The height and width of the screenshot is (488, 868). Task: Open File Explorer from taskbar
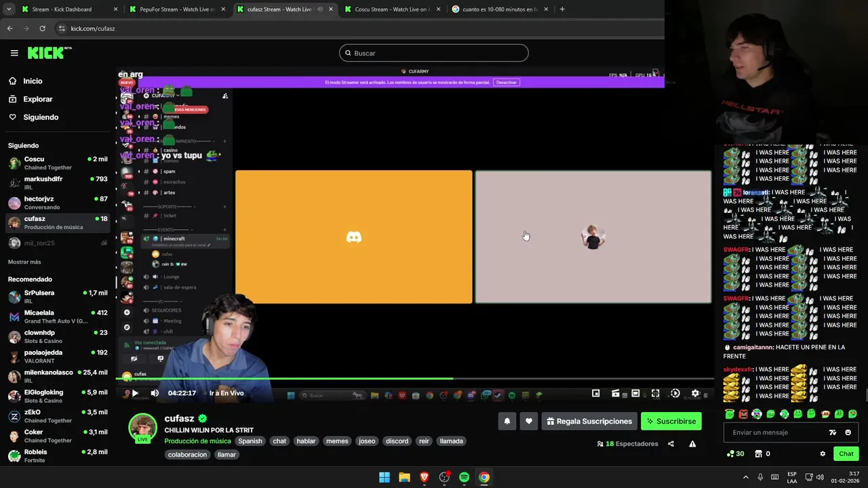[404, 477]
